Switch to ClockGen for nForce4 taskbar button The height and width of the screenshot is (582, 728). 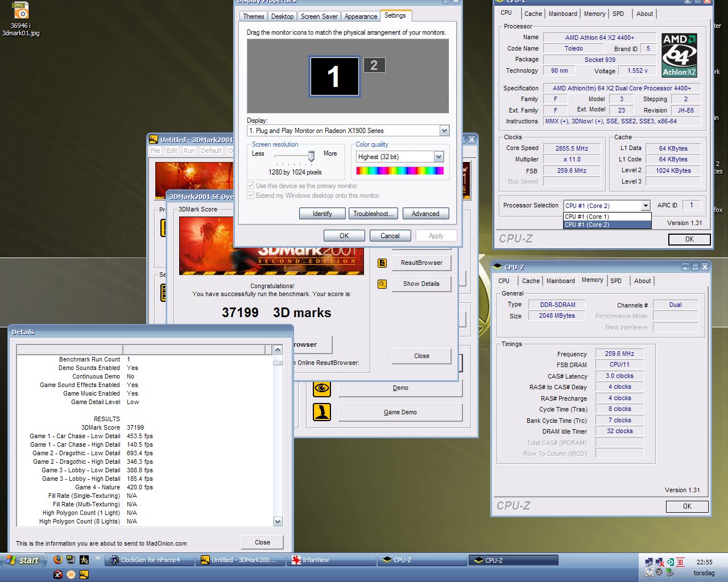[x=151, y=560]
